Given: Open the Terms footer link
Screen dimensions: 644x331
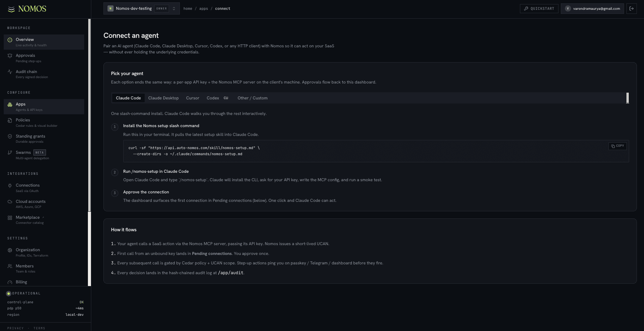Looking at the screenshot, I should (x=39, y=328).
